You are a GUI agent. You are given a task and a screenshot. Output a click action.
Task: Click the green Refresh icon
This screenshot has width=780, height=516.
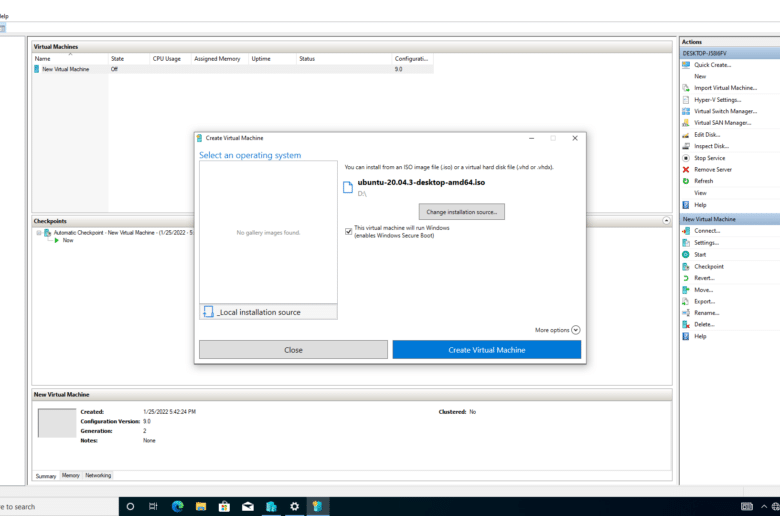tap(686, 181)
